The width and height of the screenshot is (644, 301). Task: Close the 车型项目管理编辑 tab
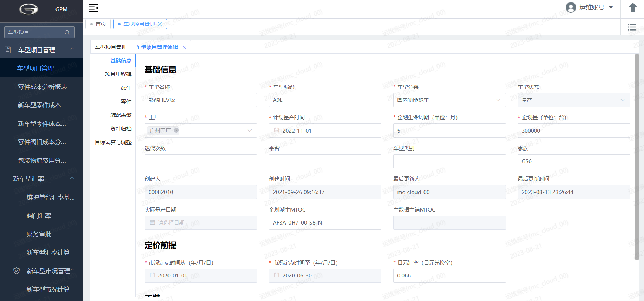point(184,47)
